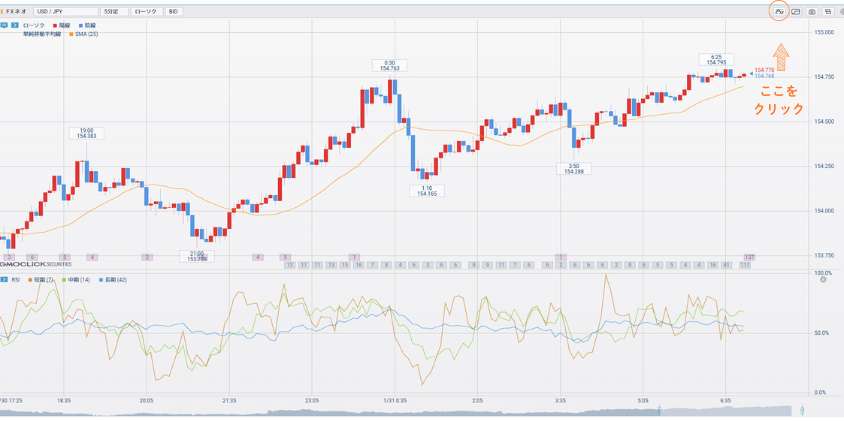844x422 pixels.
Task: Click the circled drawing tools icon
Action: tap(780, 11)
